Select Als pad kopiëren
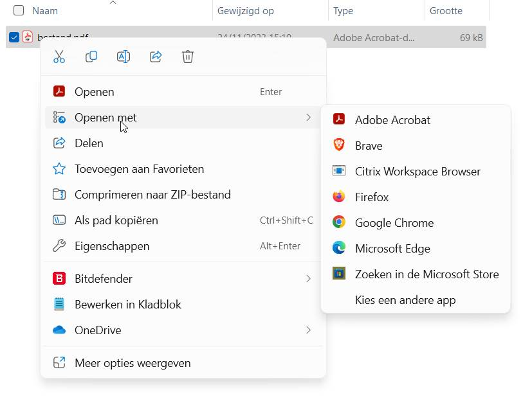This screenshot has height=401, width=532. [183, 220]
